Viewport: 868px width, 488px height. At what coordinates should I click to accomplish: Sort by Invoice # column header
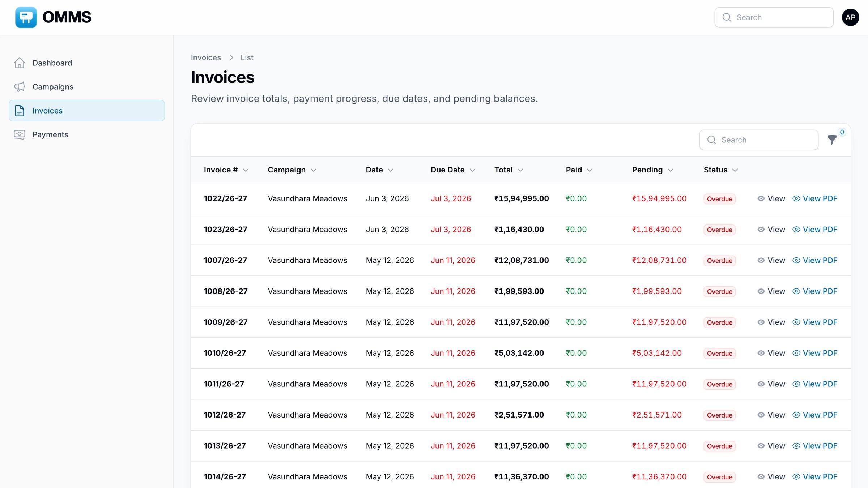[x=226, y=170]
